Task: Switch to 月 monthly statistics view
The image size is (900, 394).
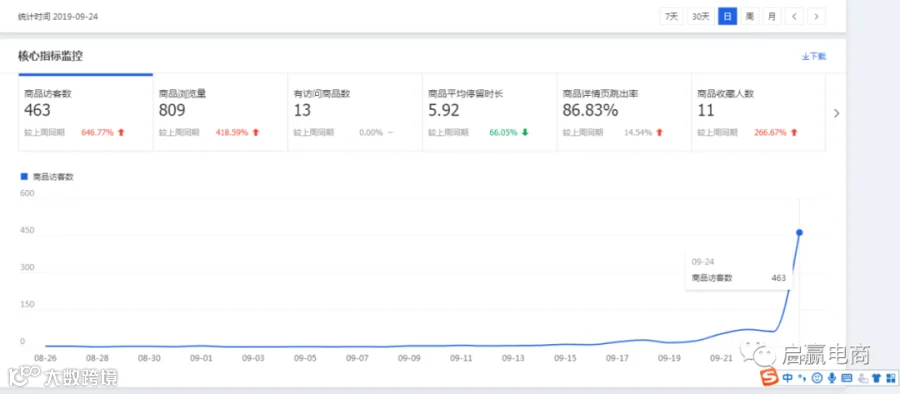Action: click(x=771, y=17)
